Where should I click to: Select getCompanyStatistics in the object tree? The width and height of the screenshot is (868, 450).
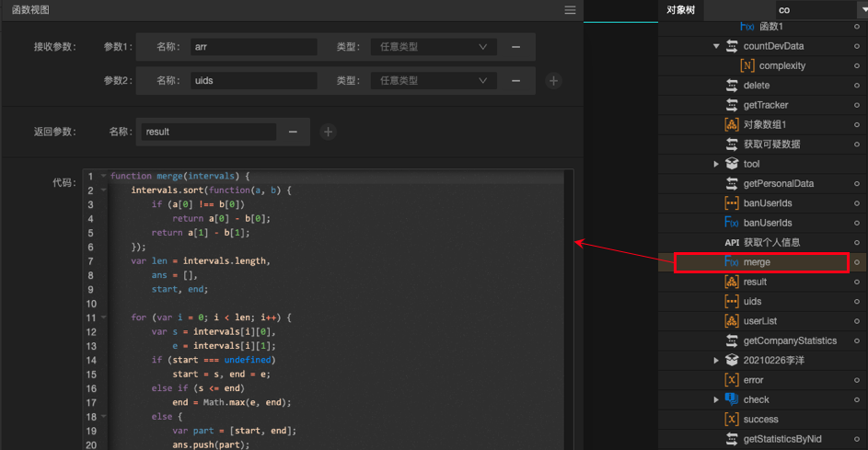click(790, 340)
